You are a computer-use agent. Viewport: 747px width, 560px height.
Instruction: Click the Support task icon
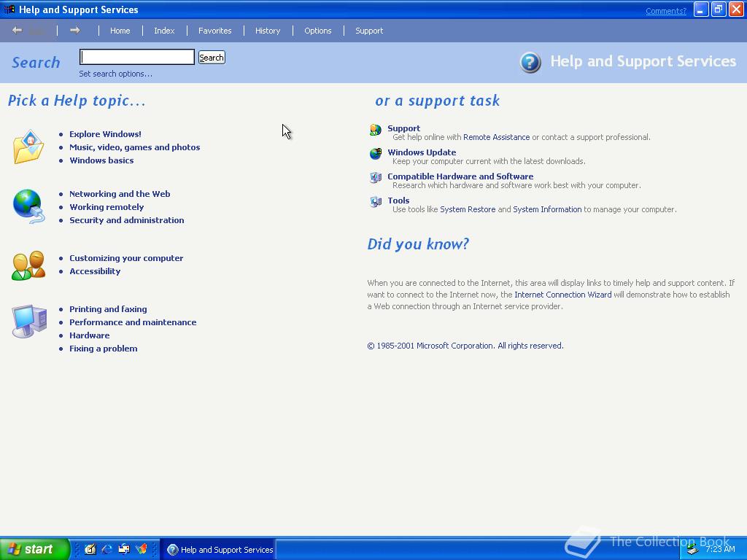pos(376,130)
